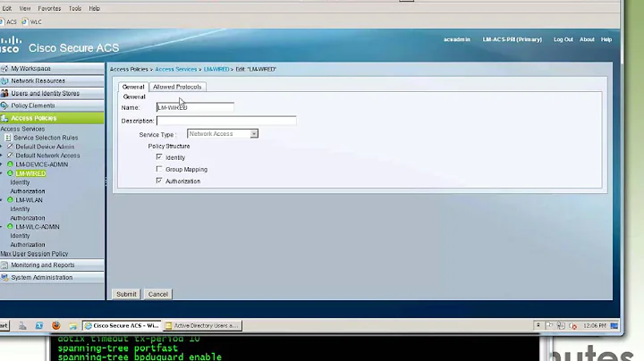Viewport: 644px width, 361px height.
Task: Click the Default Device Admin status icon
Action: pos(10,147)
